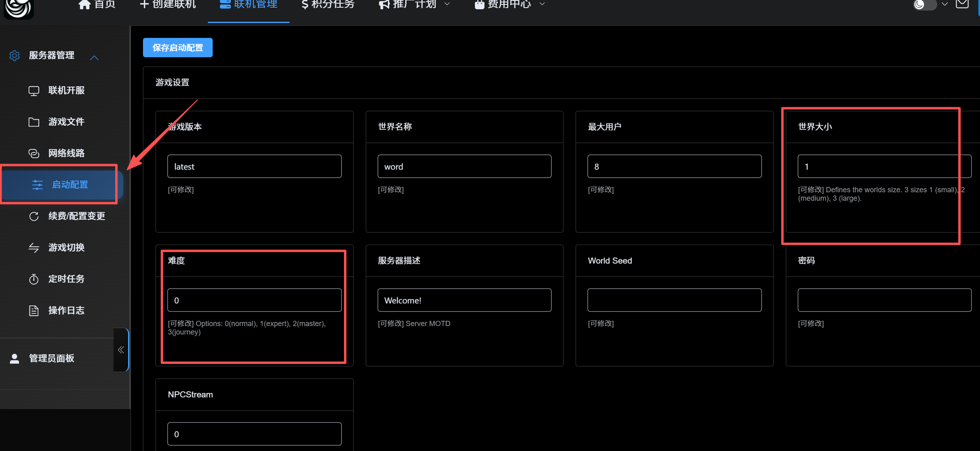Collapse the sidebar with double-chevron
Screen dimensions: 980x451
point(121,350)
